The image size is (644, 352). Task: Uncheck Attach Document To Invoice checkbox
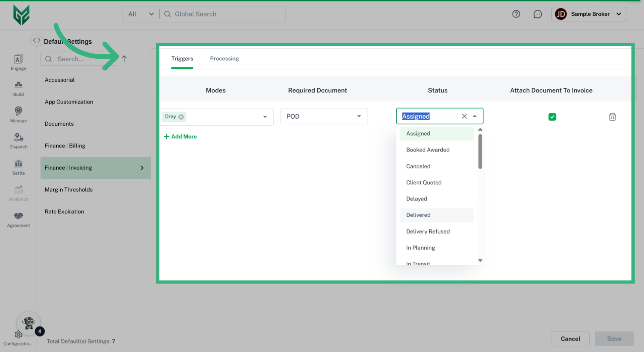[x=552, y=117]
